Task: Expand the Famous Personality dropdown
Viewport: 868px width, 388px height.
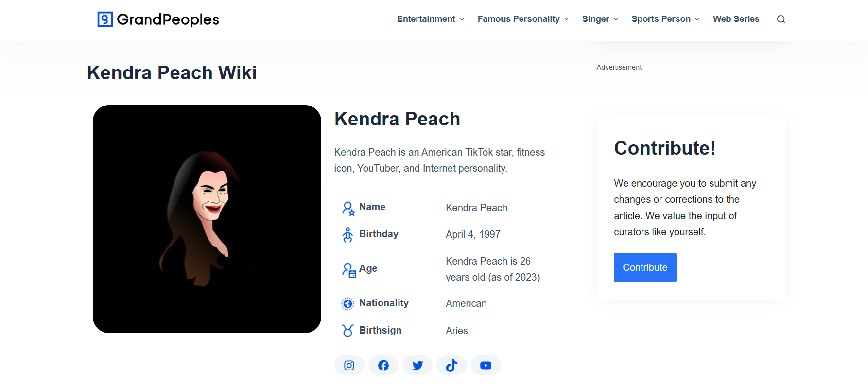Action: pyautogui.click(x=523, y=19)
